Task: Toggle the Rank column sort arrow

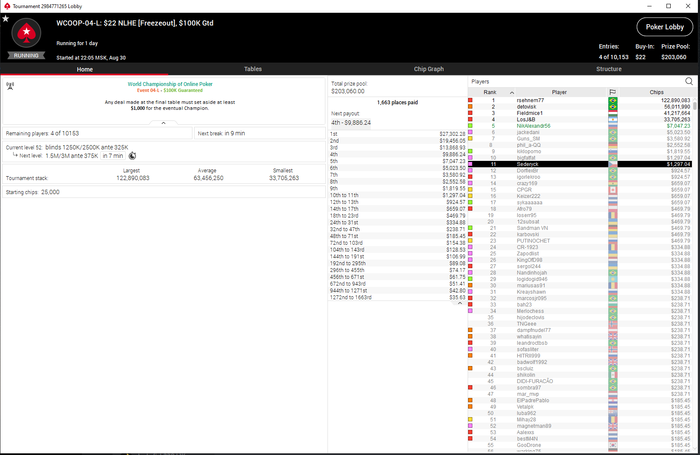Action: (x=512, y=92)
